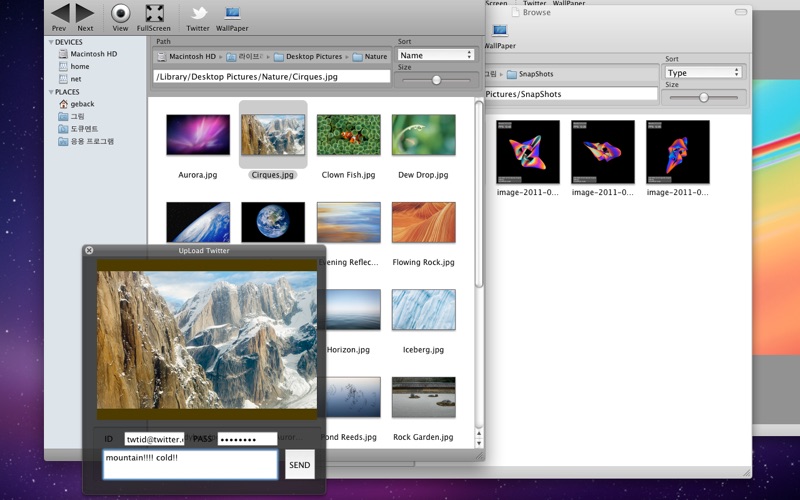Select Earth horizon thumbnail below Aurora.jpg
The image size is (800, 500).
coord(198,222)
